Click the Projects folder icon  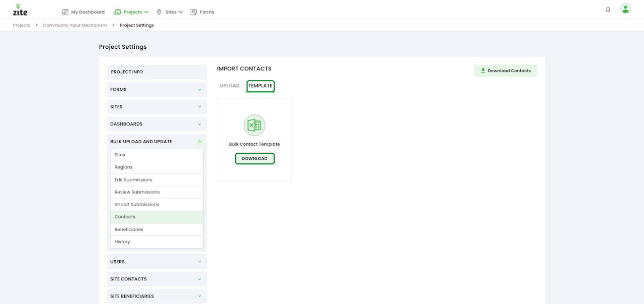[x=117, y=12]
